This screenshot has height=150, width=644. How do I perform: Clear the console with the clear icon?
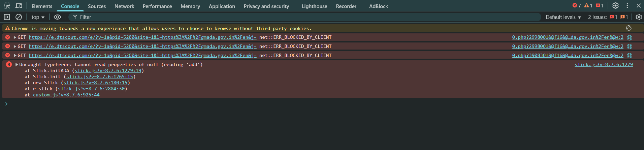click(x=19, y=17)
